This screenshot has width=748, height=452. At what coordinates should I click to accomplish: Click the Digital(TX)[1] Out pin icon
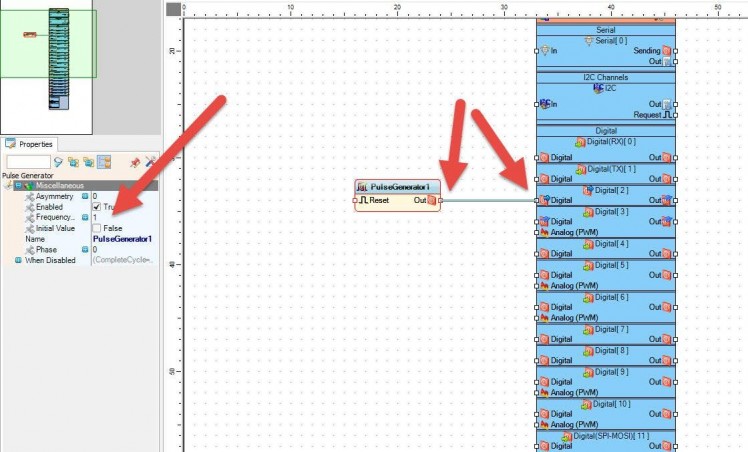(666, 179)
